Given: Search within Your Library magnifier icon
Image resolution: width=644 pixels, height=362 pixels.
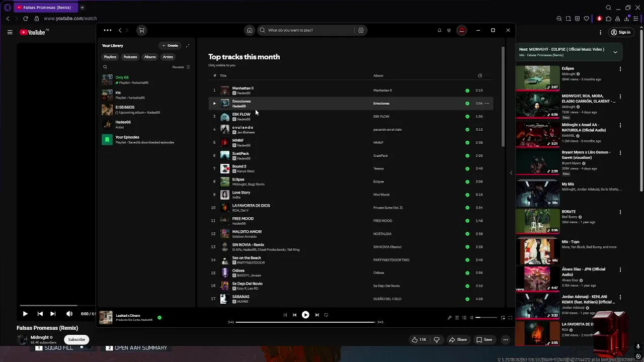Looking at the screenshot, I should click(105, 67).
